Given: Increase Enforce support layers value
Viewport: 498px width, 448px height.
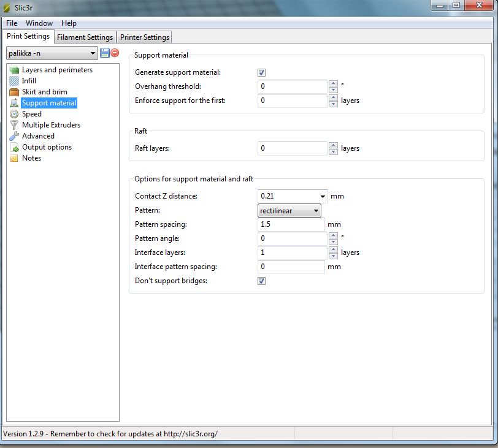Looking at the screenshot, I should [333, 97].
